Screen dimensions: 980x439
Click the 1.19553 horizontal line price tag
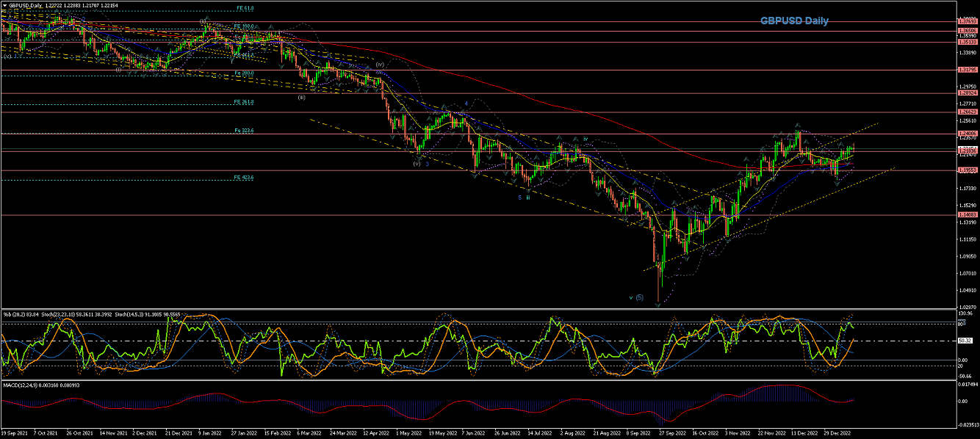[967, 170]
